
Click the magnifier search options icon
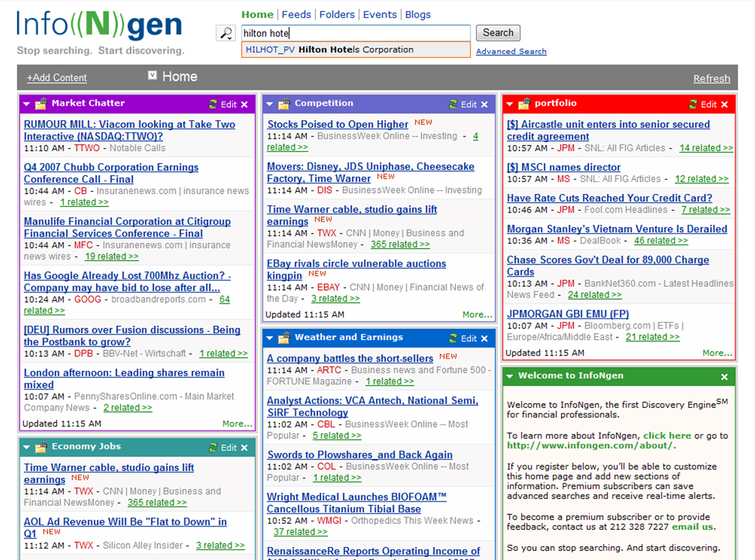[x=226, y=33]
